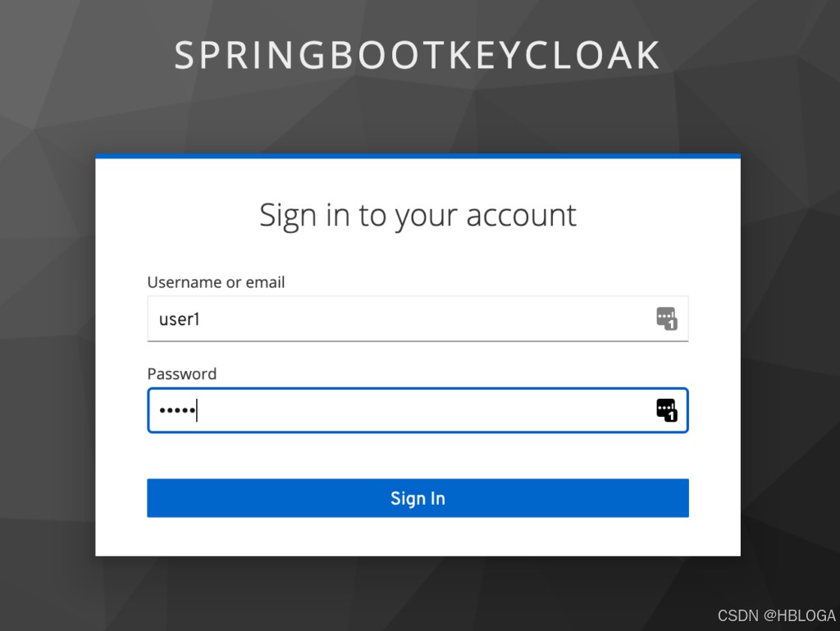Click the masked password dots
The height and width of the screenshot is (631, 840).
pyautogui.click(x=175, y=410)
